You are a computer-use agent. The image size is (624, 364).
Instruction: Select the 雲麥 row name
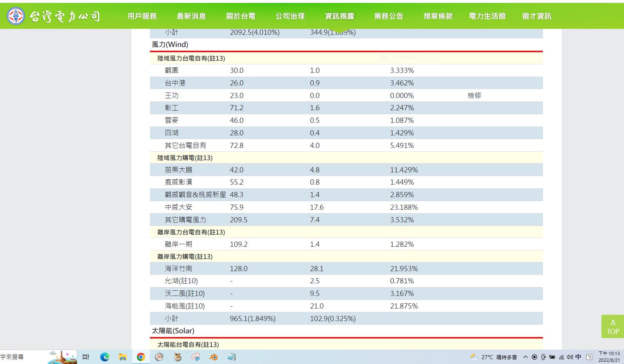(171, 120)
